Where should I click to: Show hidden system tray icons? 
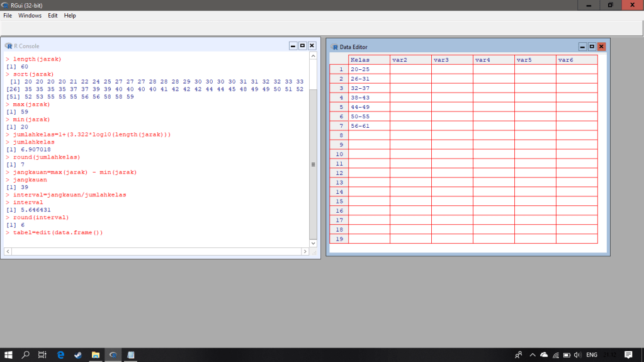[533, 355]
